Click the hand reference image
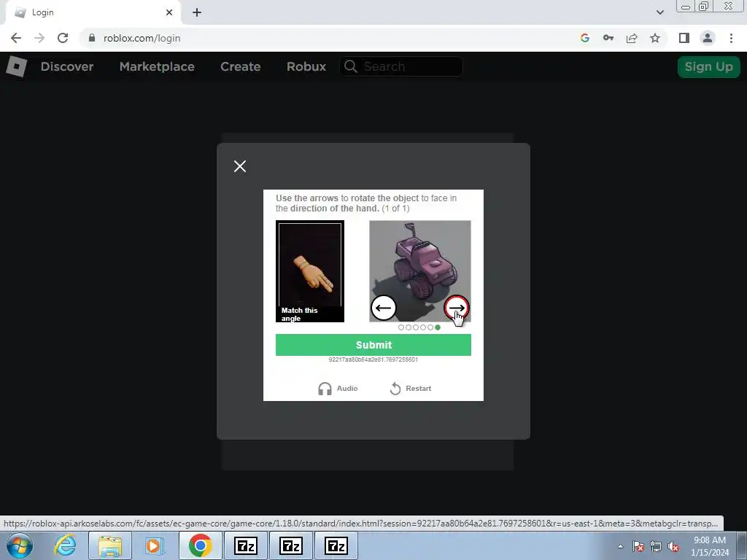This screenshot has width=747, height=560. tap(310, 271)
